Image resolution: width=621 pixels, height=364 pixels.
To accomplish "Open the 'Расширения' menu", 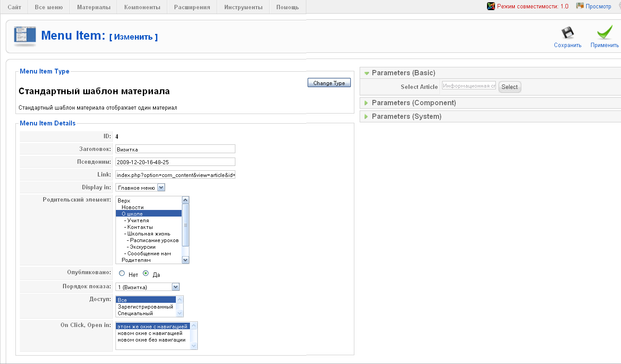I will (192, 7).
